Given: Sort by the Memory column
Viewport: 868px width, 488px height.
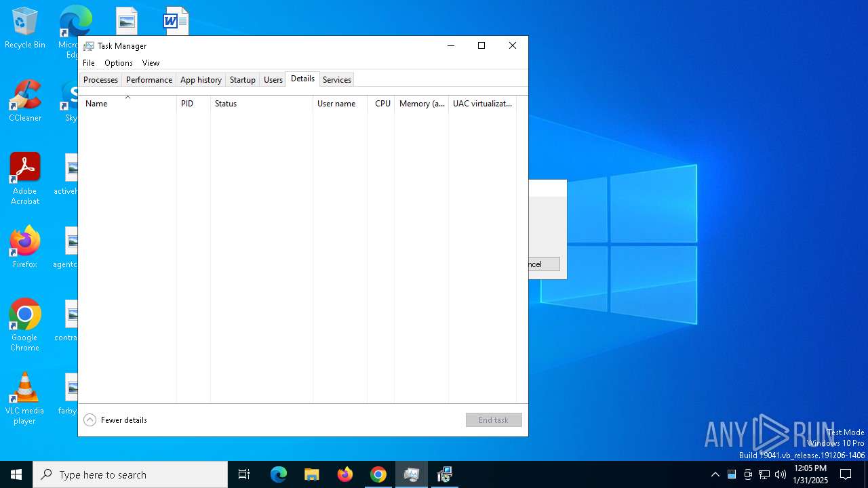Looking at the screenshot, I should pos(422,104).
